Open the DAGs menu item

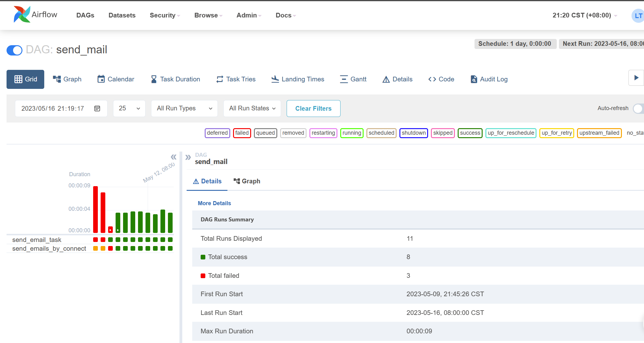coord(85,15)
